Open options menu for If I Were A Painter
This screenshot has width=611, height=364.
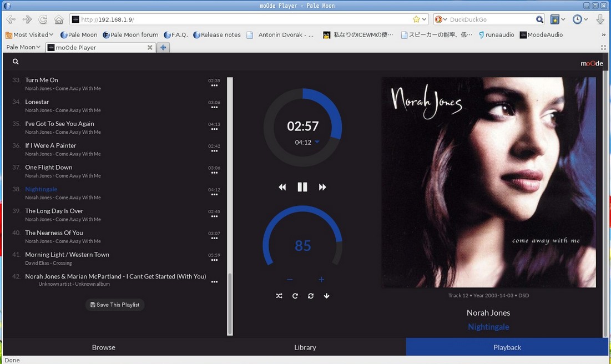click(x=214, y=151)
